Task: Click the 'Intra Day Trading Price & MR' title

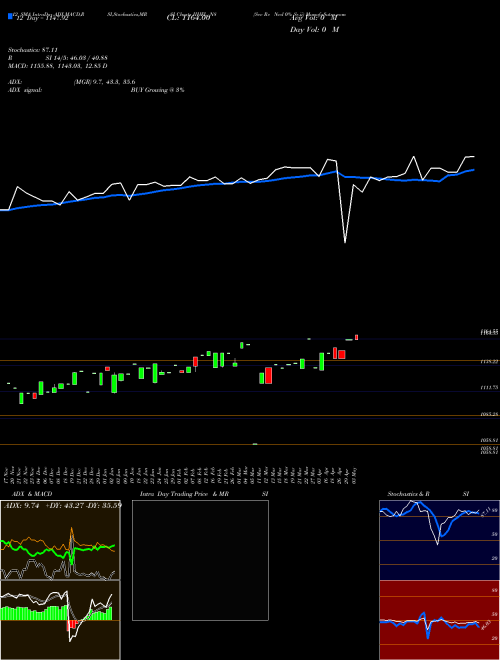Action: click(x=184, y=494)
